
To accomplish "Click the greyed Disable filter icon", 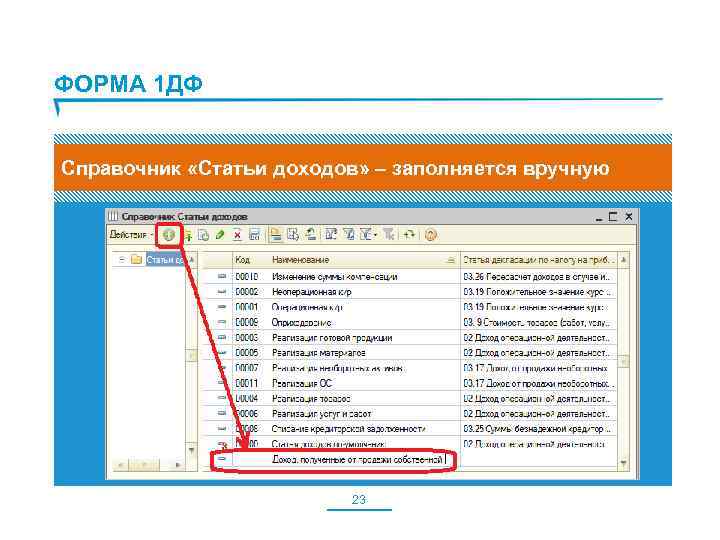I will pos(389,235).
